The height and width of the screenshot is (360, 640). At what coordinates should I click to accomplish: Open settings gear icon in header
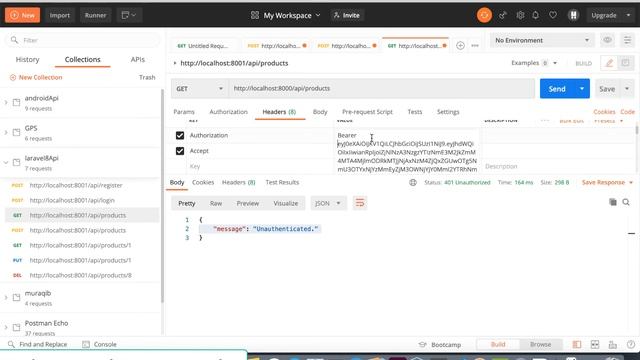(520, 15)
